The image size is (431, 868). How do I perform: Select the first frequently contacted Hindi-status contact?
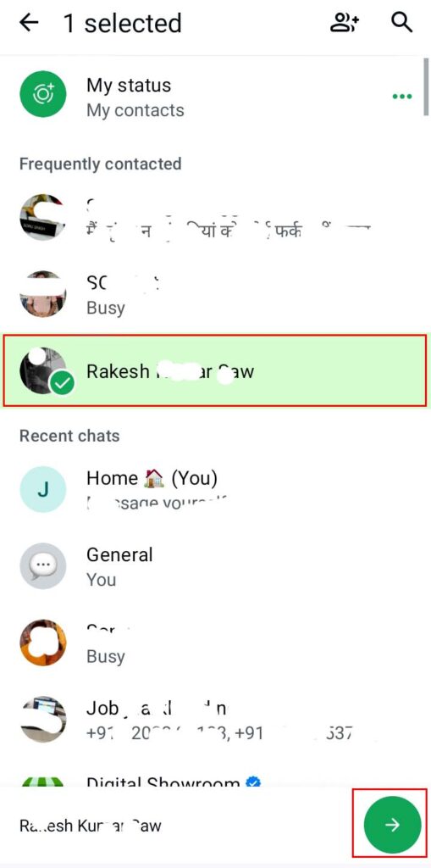(x=215, y=217)
